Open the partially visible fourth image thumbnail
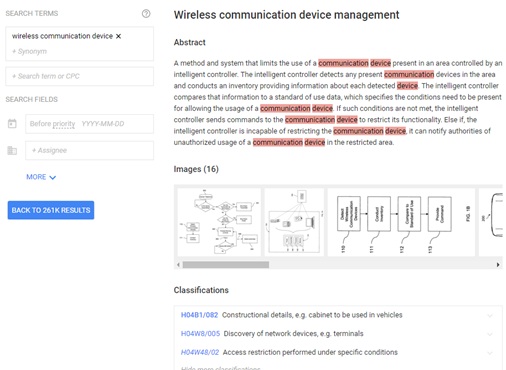 pyautogui.click(x=491, y=222)
